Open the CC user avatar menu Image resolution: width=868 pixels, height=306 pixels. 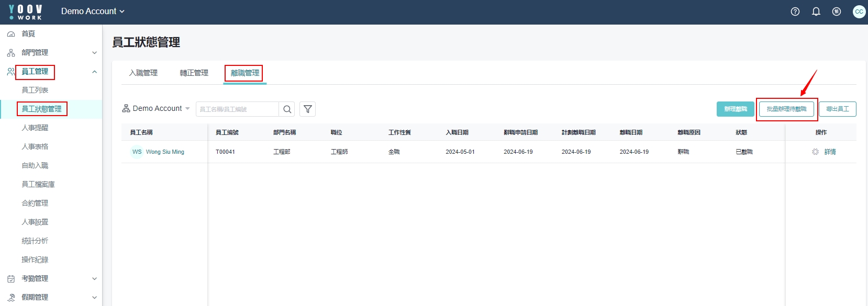859,12
